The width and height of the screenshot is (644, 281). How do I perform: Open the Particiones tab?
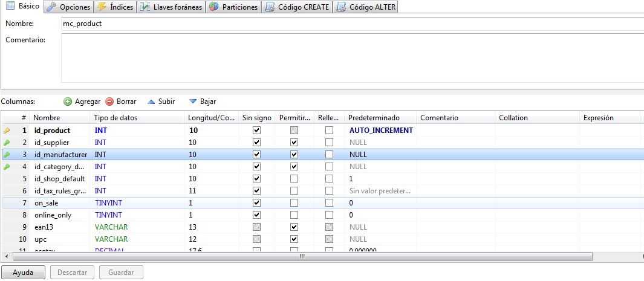(233, 7)
